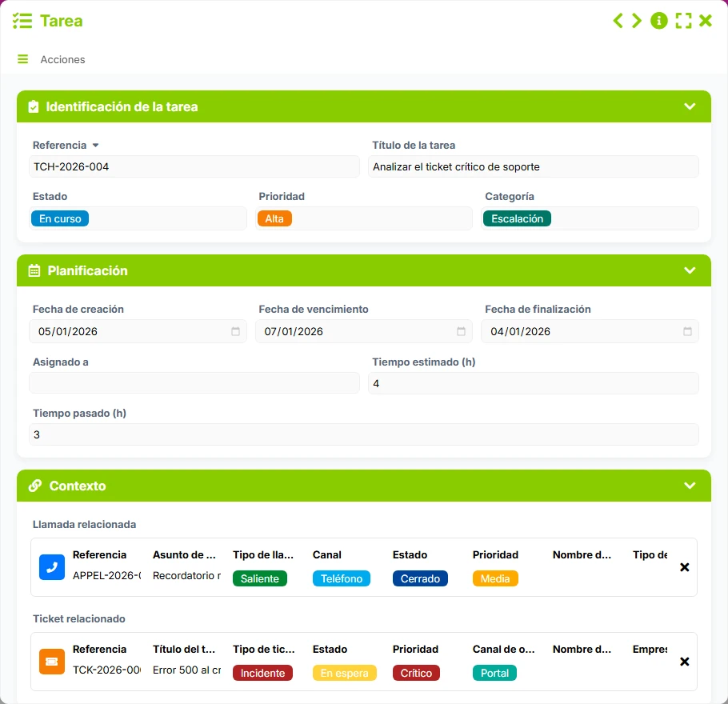Click the Recordatorio call subject text
The image size is (728, 704).
(186, 576)
